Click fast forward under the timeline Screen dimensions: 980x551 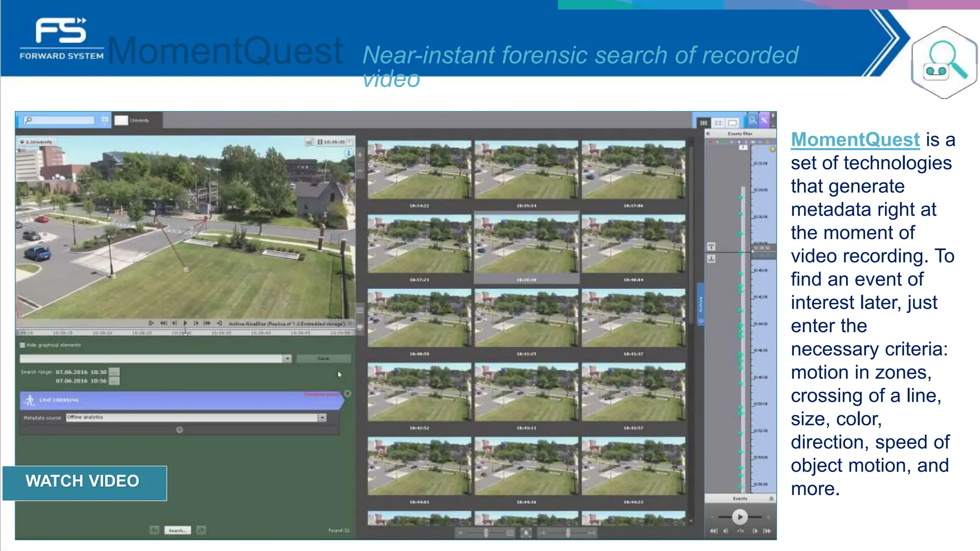767,531
